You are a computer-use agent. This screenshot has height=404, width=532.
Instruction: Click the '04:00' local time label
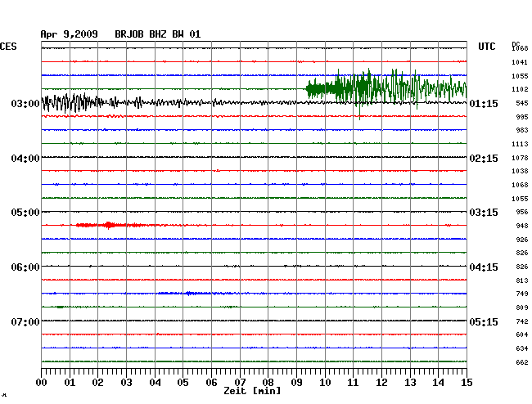[x=25, y=159]
